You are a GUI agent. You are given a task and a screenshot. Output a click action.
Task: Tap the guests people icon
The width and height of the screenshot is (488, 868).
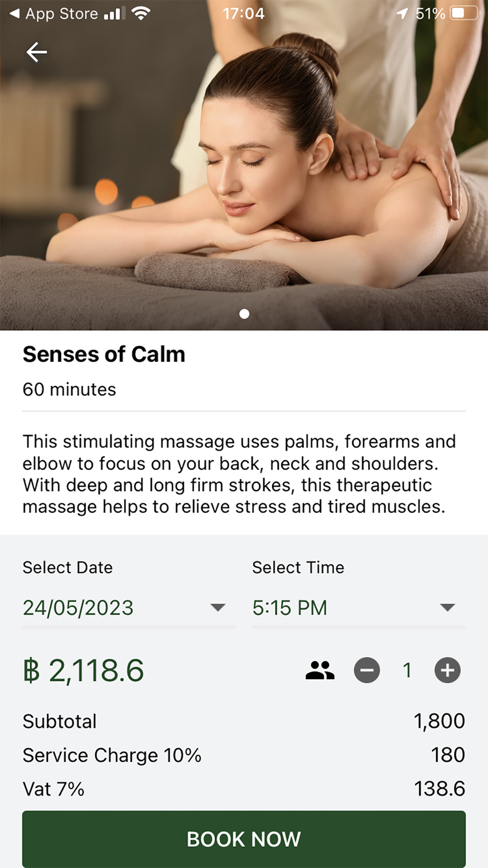(320, 670)
